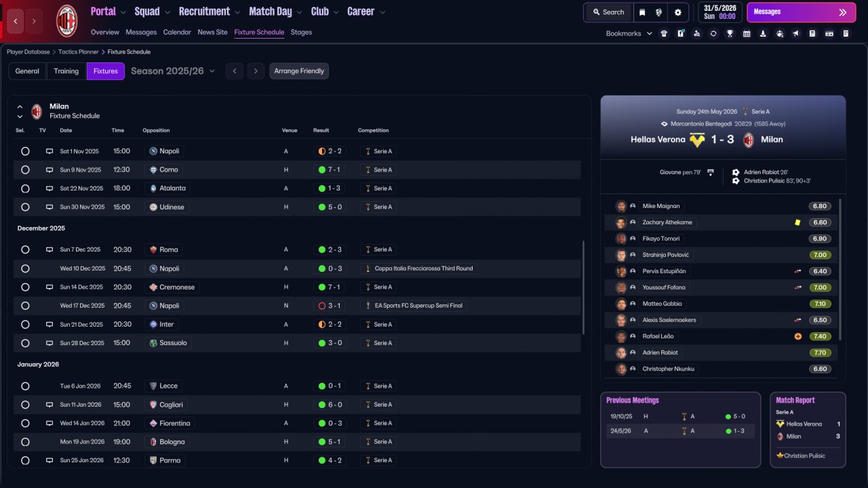Image resolution: width=868 pixels, height=488 pixels.
Task: Click TV icon for Sun 25 Jan Parma fixture
Action: pyautogui.click(x=50, y=460)
